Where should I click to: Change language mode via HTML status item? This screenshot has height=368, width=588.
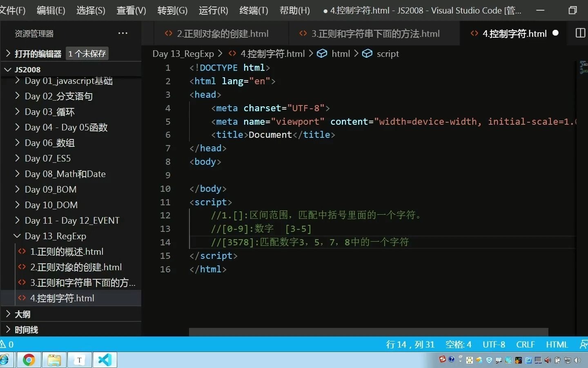(557, 345)
